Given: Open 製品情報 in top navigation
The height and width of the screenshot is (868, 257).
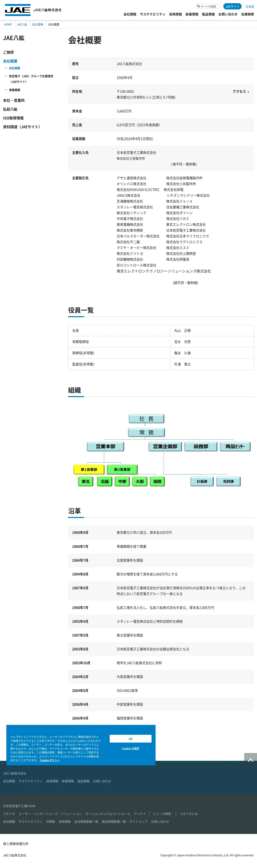Looking at the screenshot, I should 208,14.
